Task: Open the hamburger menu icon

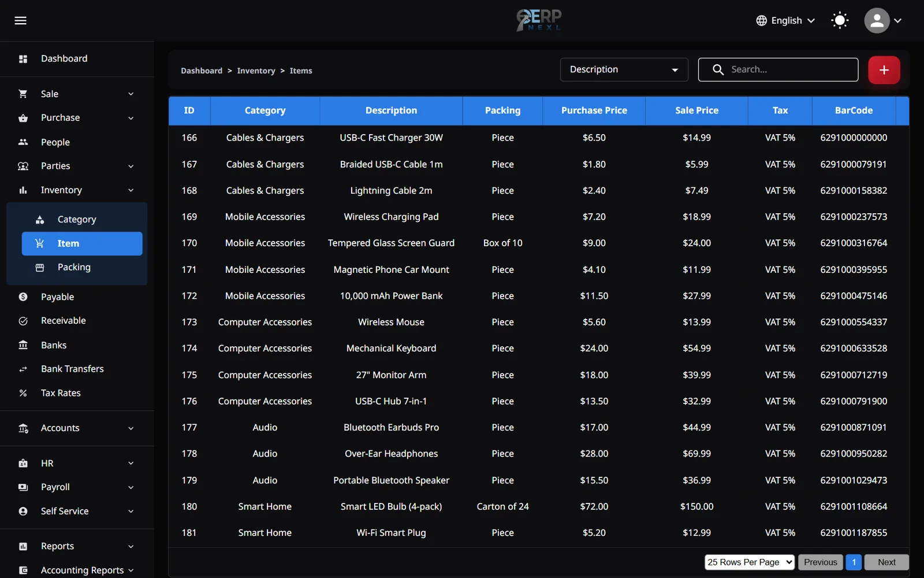Action: 20,21
